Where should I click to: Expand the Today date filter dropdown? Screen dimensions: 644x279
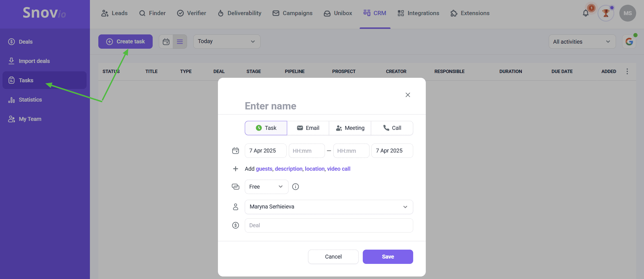(x=227, y=41)
